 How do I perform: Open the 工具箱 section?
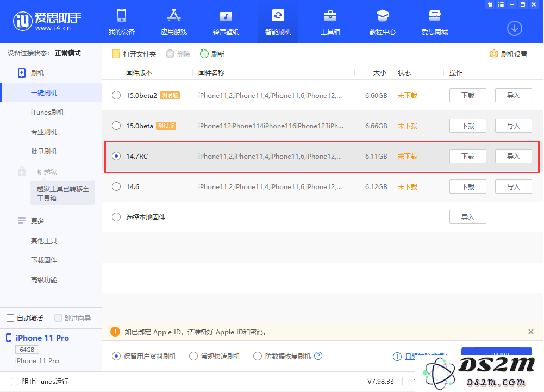(330, 22)
